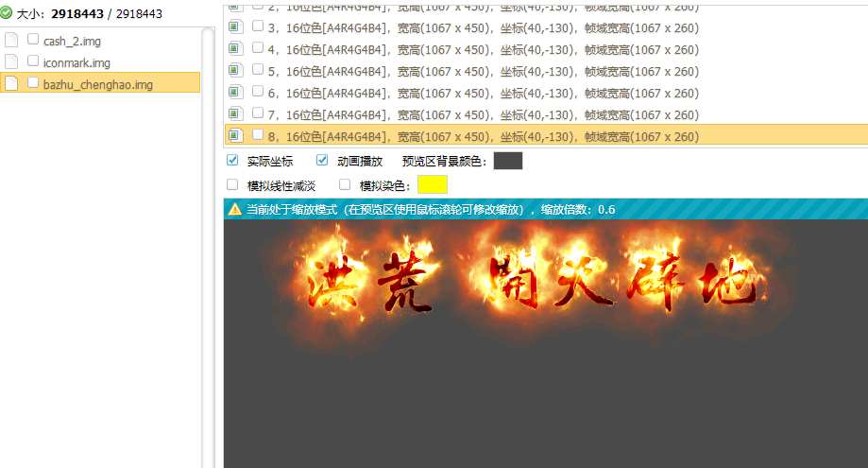The height and width of the screenshot is (468, 868).
Task: Check the box for cash_2.img
Action: coord(33,40)
